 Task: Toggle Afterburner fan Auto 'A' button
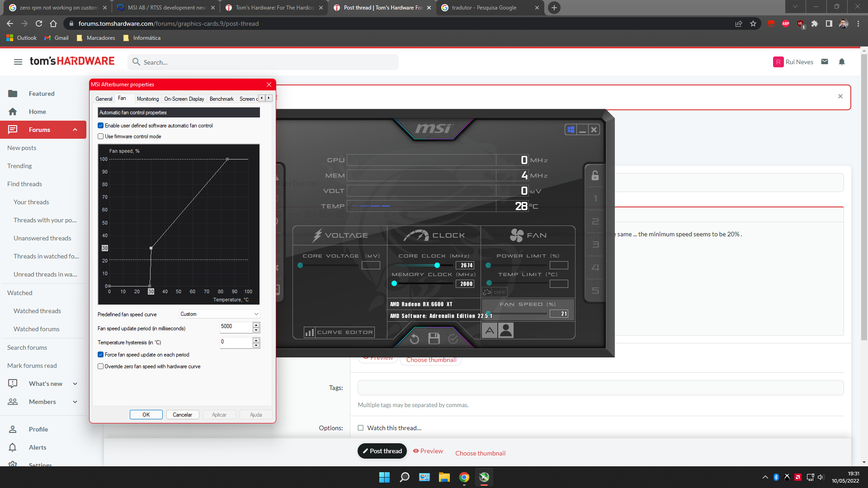(490, 331)
